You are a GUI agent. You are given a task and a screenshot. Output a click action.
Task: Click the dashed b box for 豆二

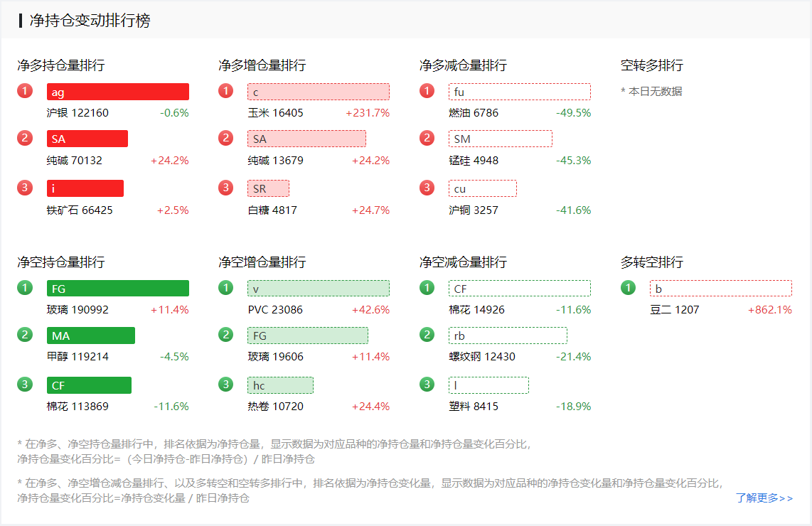coord(720,289)
